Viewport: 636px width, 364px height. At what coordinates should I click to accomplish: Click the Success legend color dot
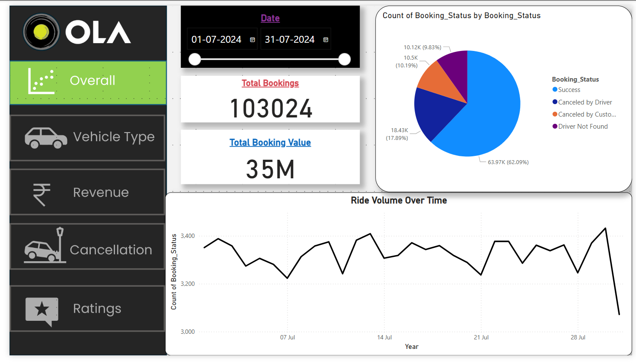[x=555, y=89]
